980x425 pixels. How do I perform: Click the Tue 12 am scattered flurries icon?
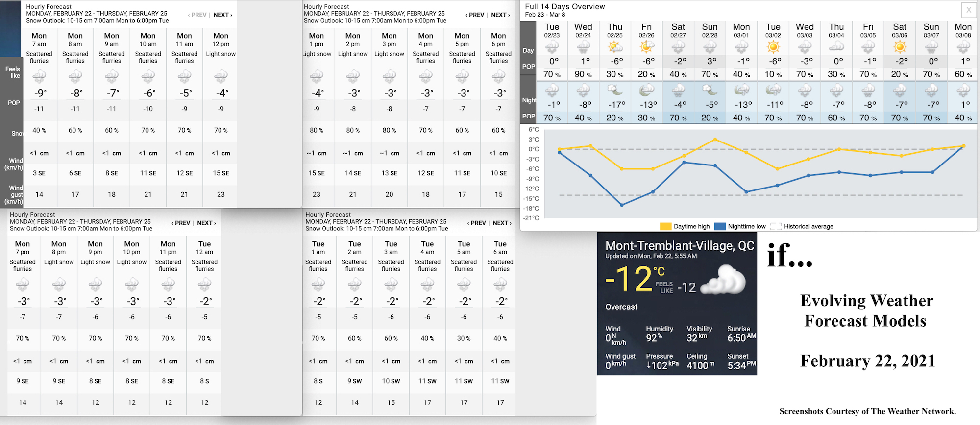(204, 284)
